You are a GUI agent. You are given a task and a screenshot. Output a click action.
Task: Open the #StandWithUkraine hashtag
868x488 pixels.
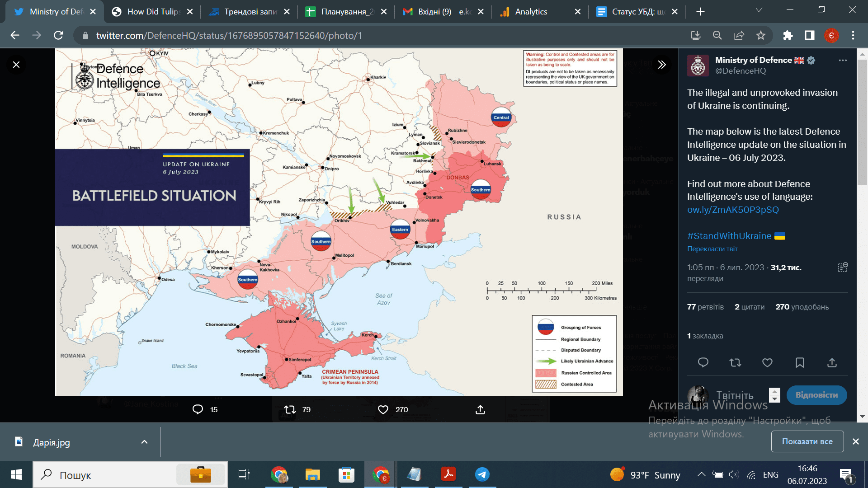pyautogui.click(x=729, y=236)
